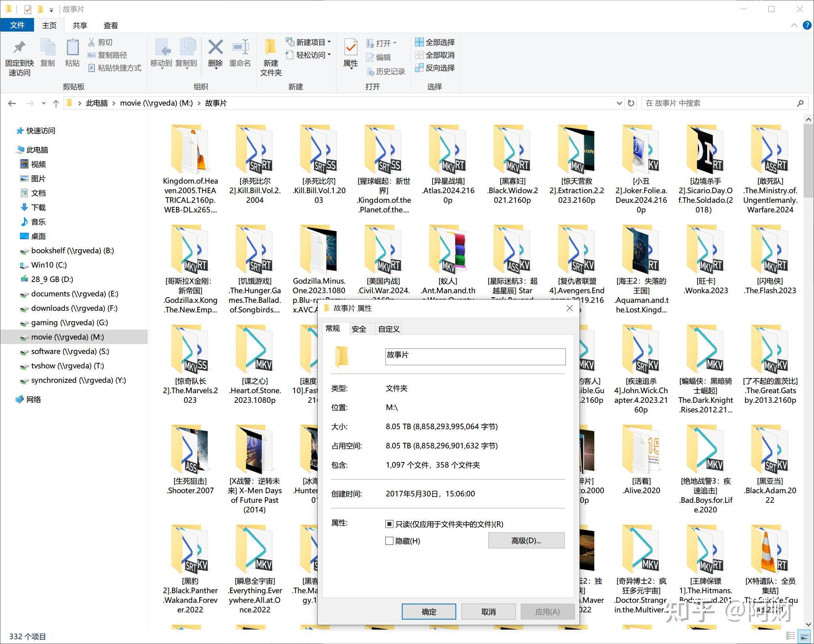The image size is (814, 644).
Task: Click the quick toolbar properties checkmark icon
Action: pyautogui.click(x=28, y=9)
